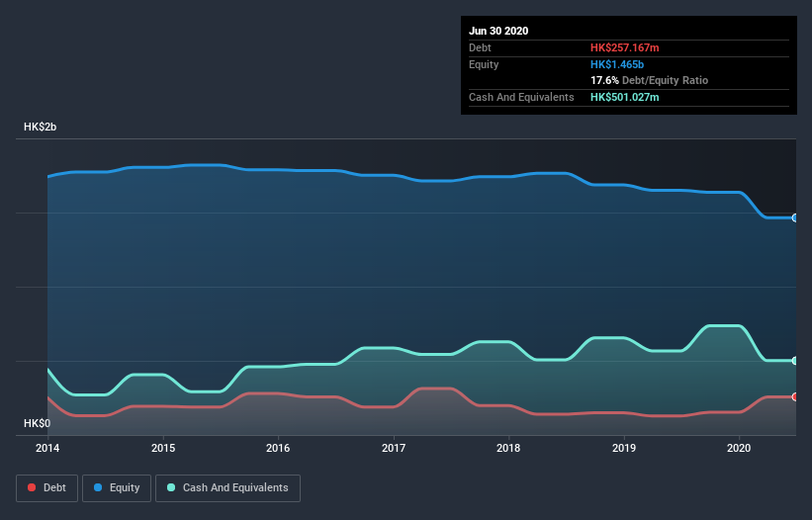
Task: Click the Cash And Equivalents tooltip label
Action: tap(521, 97)
